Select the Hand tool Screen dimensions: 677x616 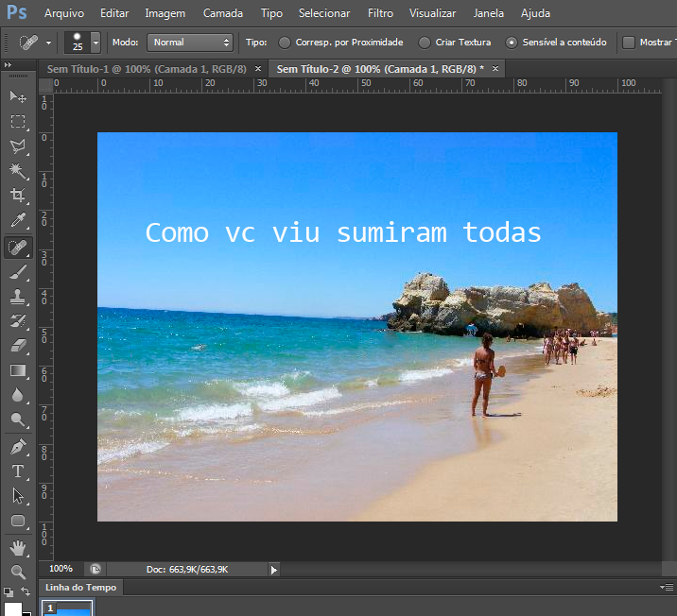click(18, 548)
